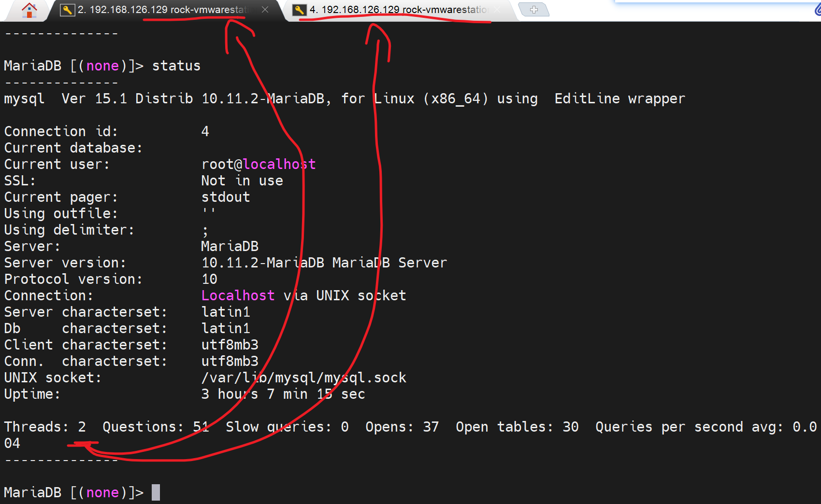
Task: Click the typed 'status' command text
Action: (x=176, y=66)
